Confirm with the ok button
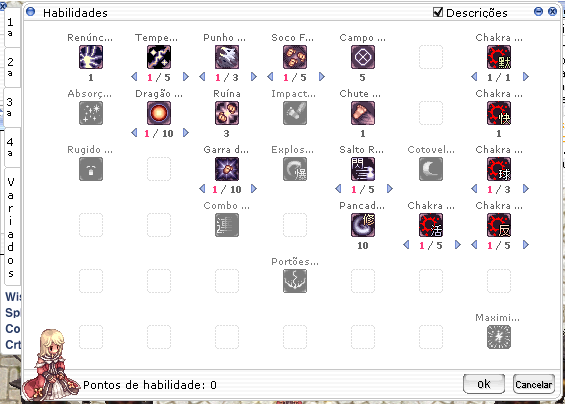This screenshot has width=565, height=404. click(x=484, y=384)
